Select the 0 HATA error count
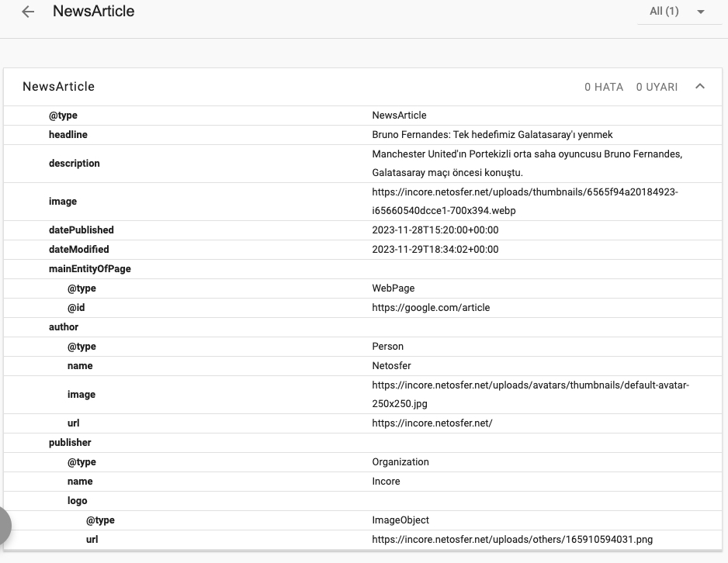 pos(604,87)
